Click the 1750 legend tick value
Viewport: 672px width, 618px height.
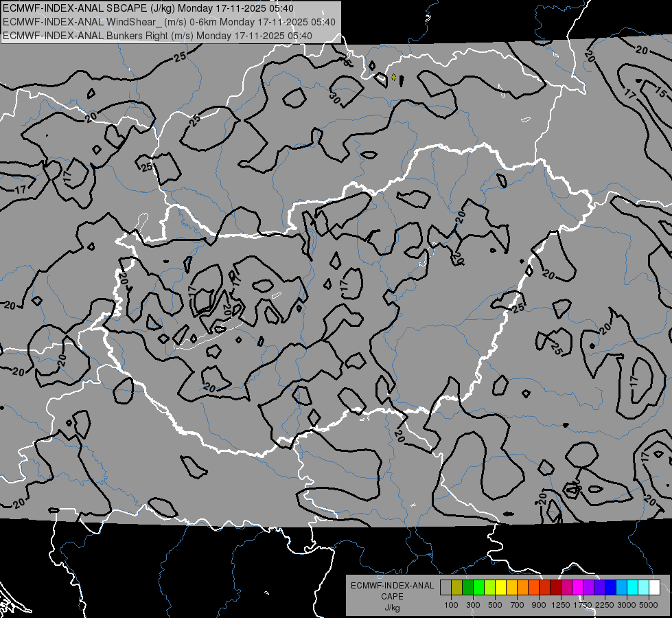[583, 605]
